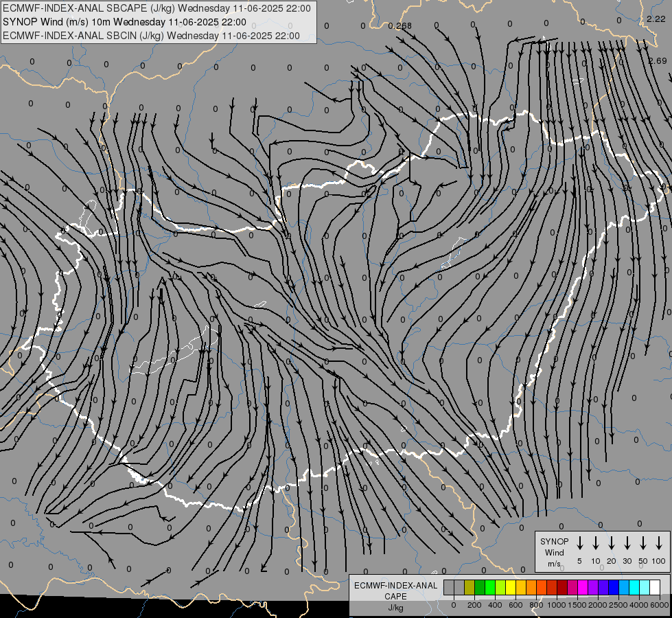The image size is (672, 618).
Task: Click the '100' label in wind legend
Action: [x=659, y=561]
